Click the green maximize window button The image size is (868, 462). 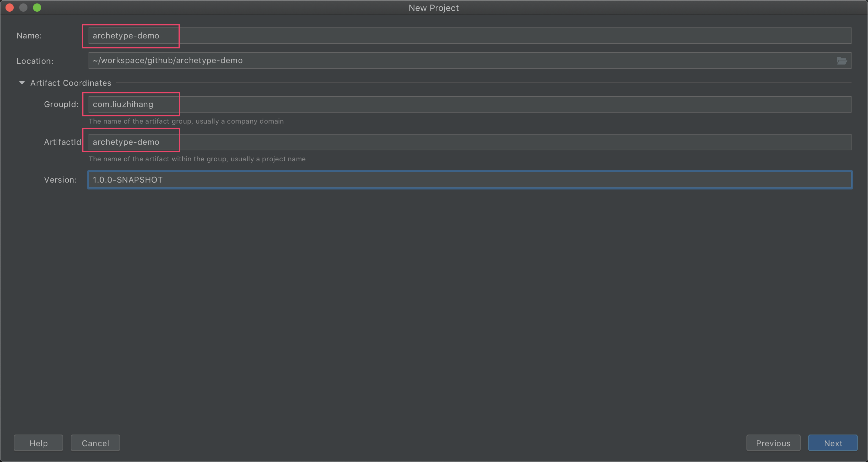point(37,8)
